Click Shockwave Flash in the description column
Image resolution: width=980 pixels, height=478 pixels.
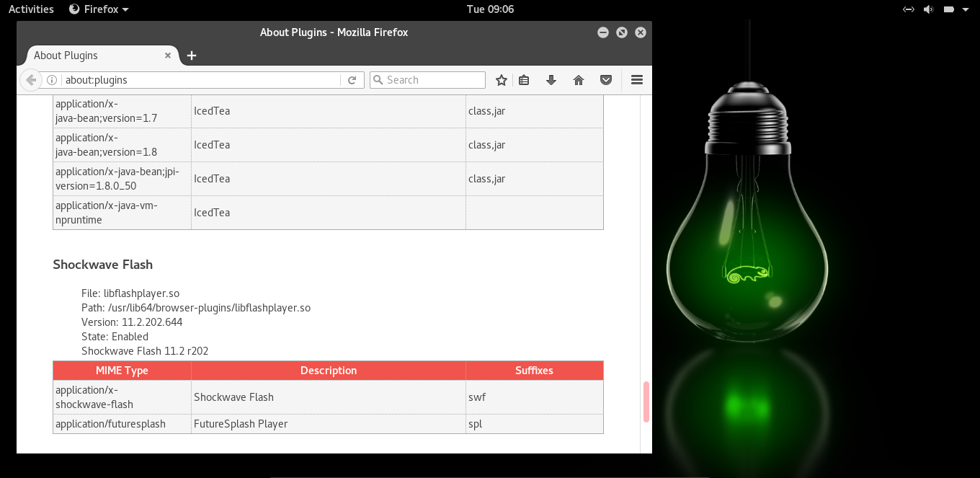coord(233,397)
